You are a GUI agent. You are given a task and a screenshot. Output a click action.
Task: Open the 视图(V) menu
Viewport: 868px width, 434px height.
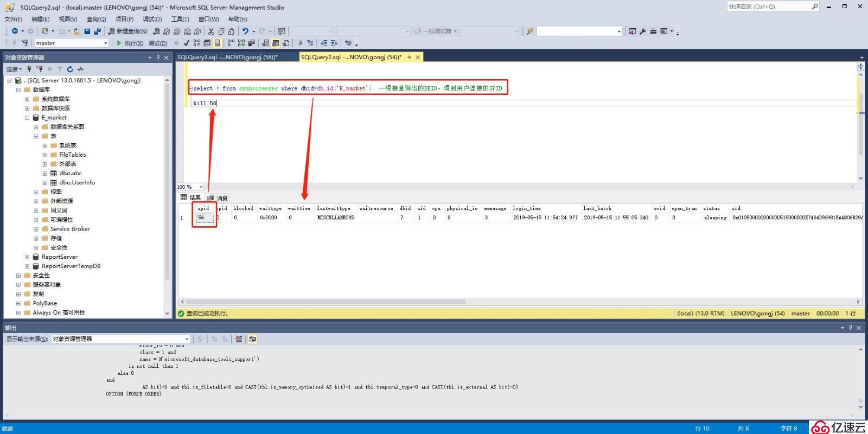pos(68,19)
